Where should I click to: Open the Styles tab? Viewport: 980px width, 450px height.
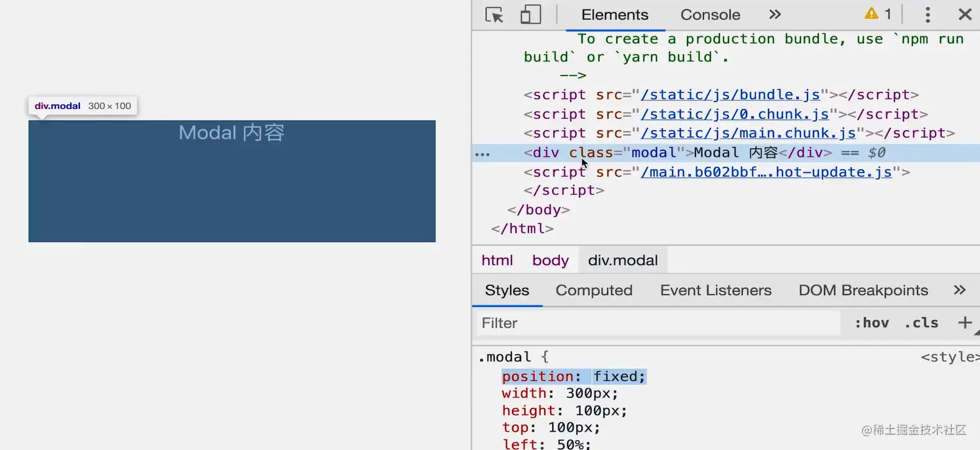pyautogui.click(x=507, y=290)
